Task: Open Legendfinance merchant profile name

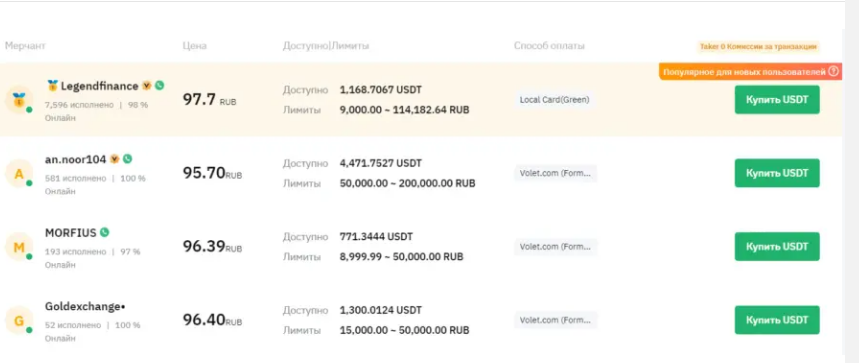Action: [99, 86]
